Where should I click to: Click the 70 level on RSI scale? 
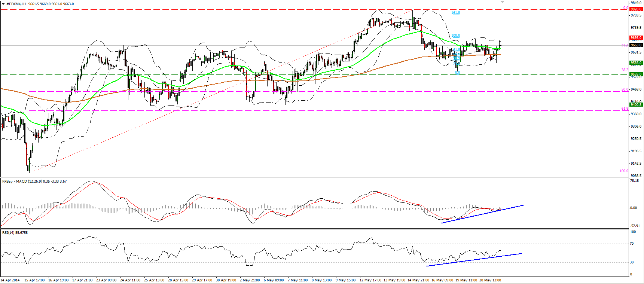click(632, 244)
